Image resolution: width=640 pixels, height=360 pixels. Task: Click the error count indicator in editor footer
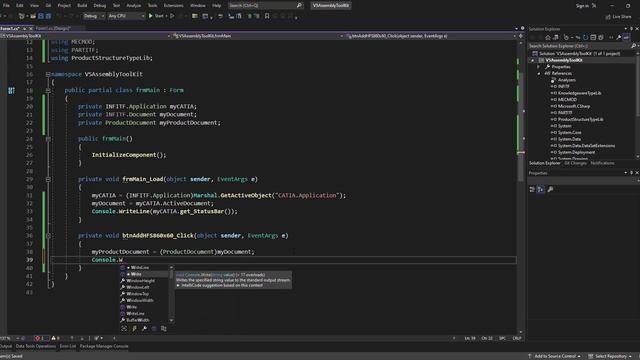pyautogui.click(x=40, y=338)
